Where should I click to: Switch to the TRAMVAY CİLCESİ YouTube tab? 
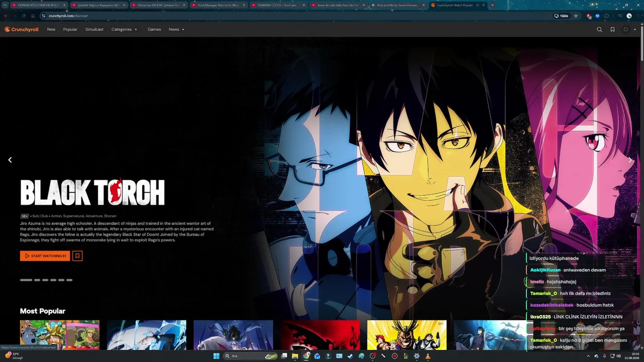coord(278,5)
